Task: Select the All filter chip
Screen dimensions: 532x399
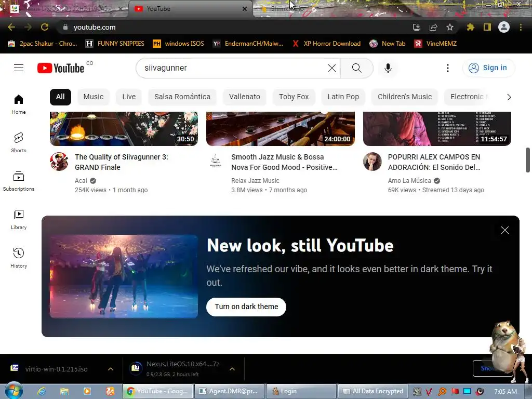Action: tap(60, 97)
